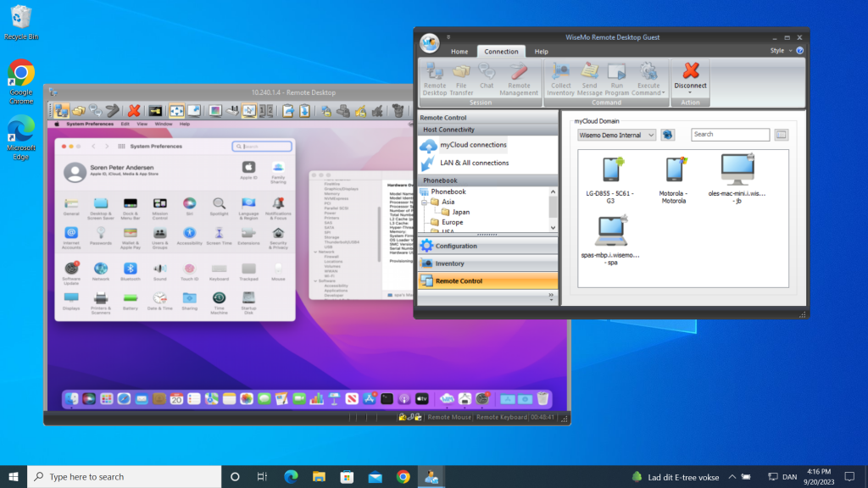Select the Run Program command icon
The width and height of the screenshot is (868, 488).
pos(618,78)
